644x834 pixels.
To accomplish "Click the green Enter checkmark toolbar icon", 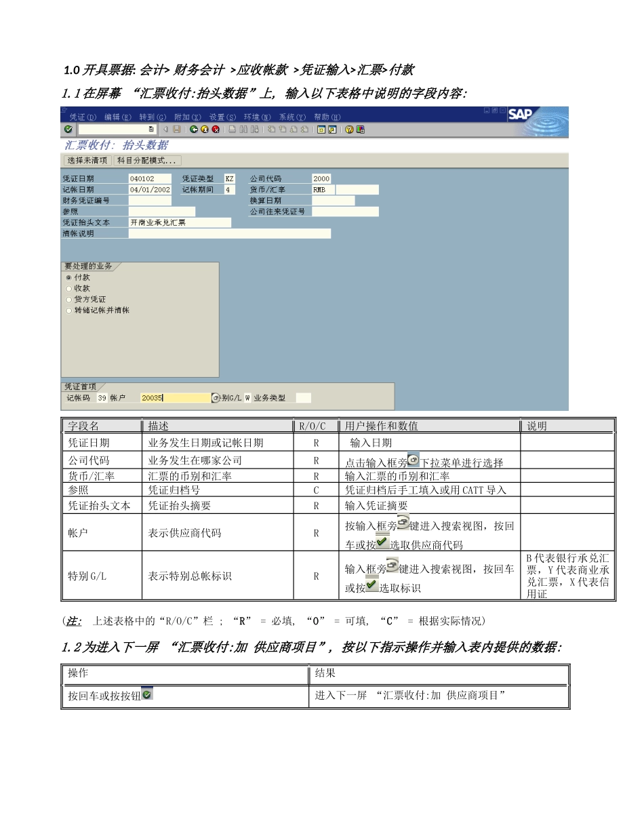I will coord(68,129).
